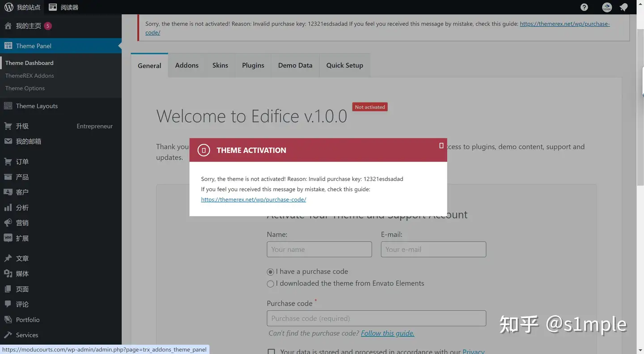Click the 'Your e-mail' input field
The width and height of the screenshot is (644, 354).
click(x=433, y=249)
